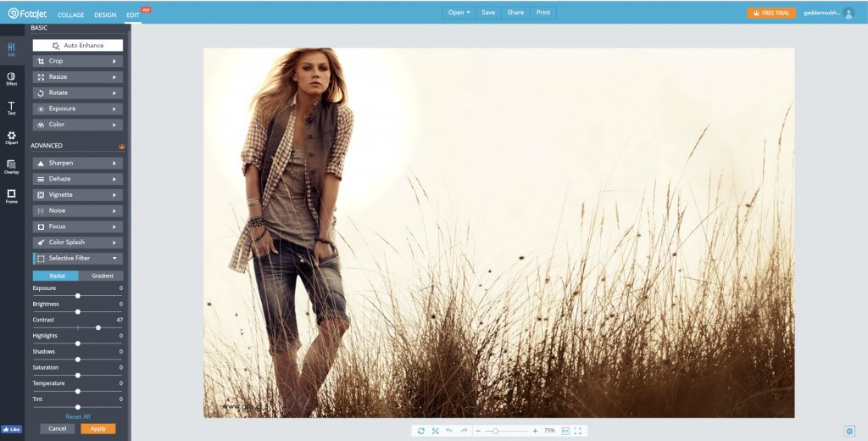Select the Radial filter mode

coord(55,276)
